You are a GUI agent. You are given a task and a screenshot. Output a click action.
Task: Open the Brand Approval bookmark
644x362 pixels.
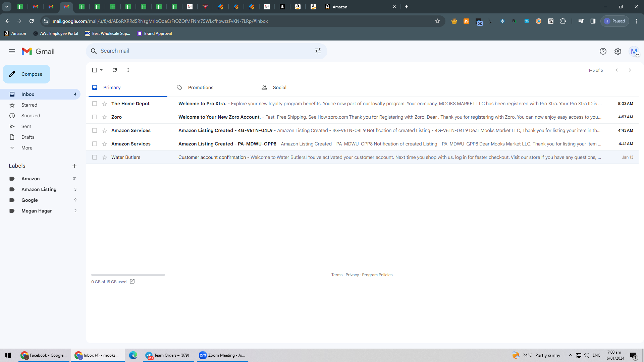155,34
